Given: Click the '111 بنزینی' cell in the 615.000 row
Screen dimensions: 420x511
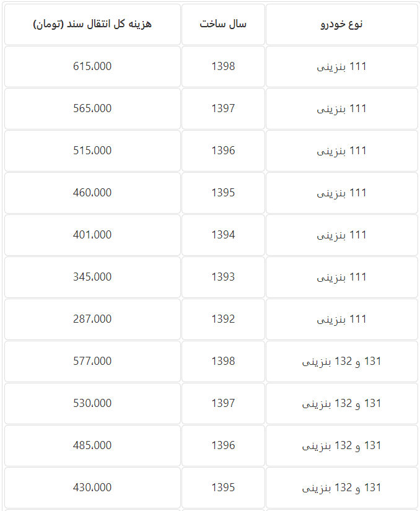Looking at the screenshot, I should point(341,66).
